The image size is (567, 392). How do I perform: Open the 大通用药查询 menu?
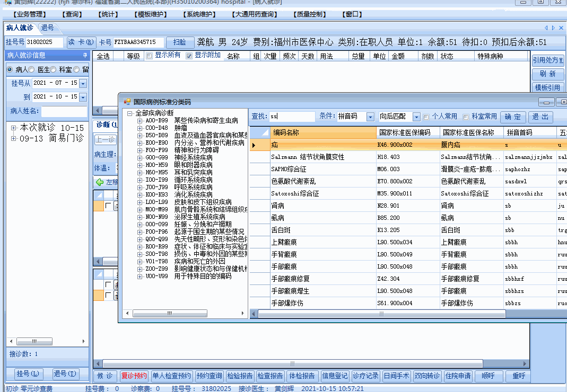click(x=254, y=14)
